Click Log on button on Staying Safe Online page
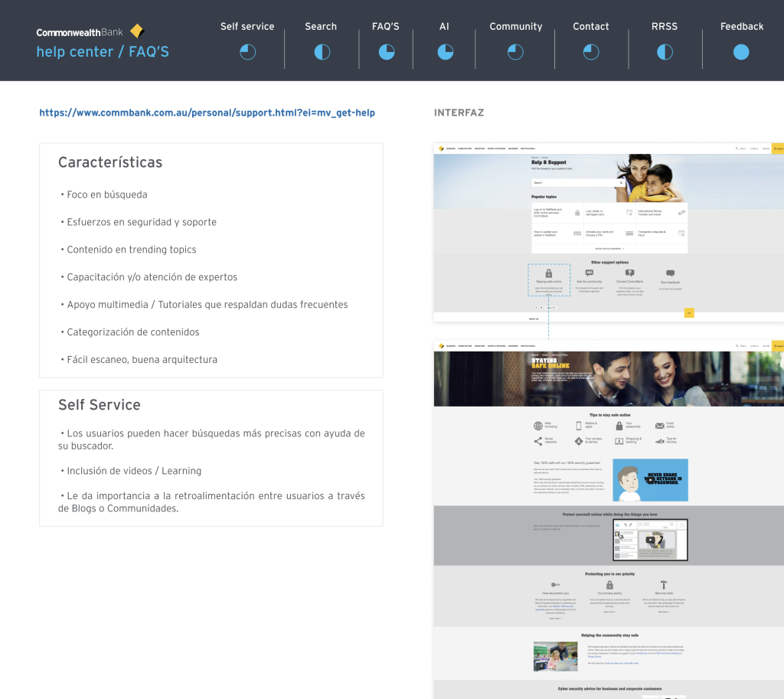This screenshot has height=699, width=784. pyautogui.click(x=778, y=346)
